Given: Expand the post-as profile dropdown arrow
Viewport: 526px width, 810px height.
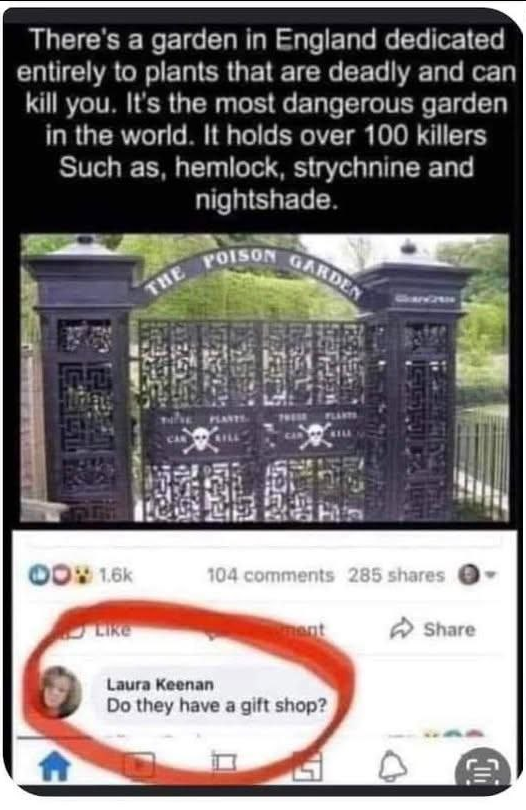Looking at the screenshot, I should coord(491,574).
